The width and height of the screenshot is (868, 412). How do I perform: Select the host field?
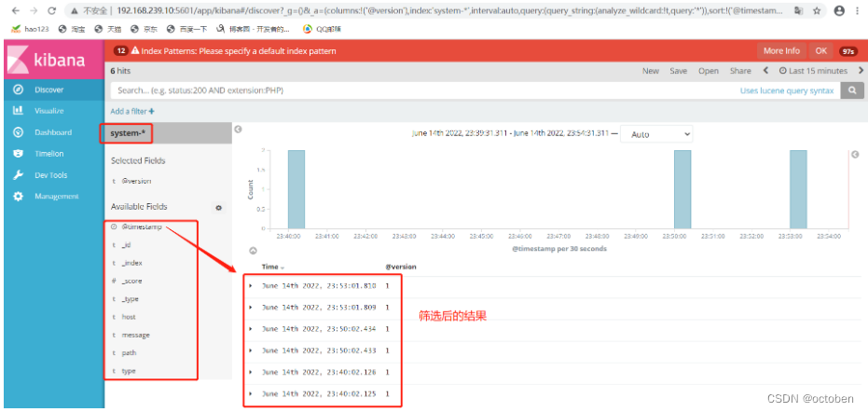[x=129, y=317]
